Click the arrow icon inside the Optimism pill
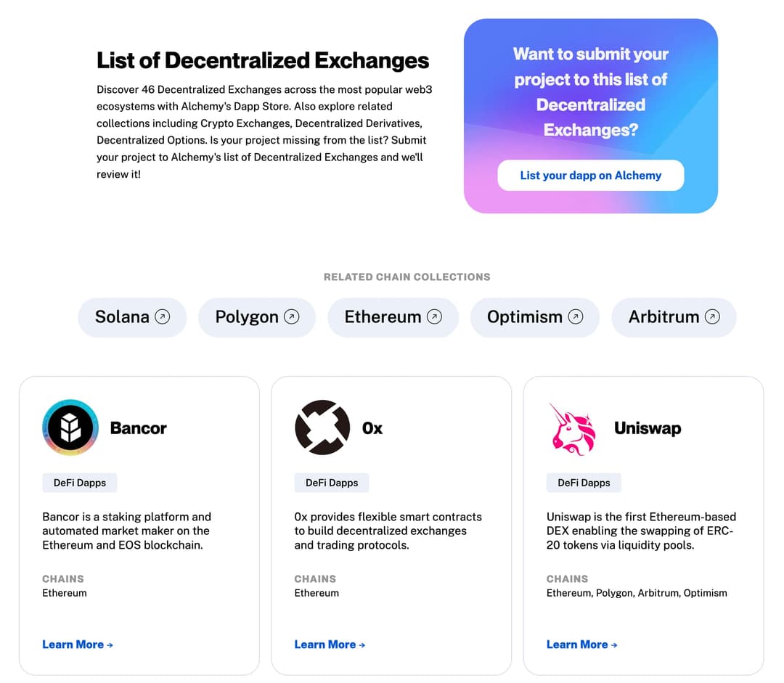Viewport: 784px width, 683px height. pyautogui.click(x=575, y=316)
